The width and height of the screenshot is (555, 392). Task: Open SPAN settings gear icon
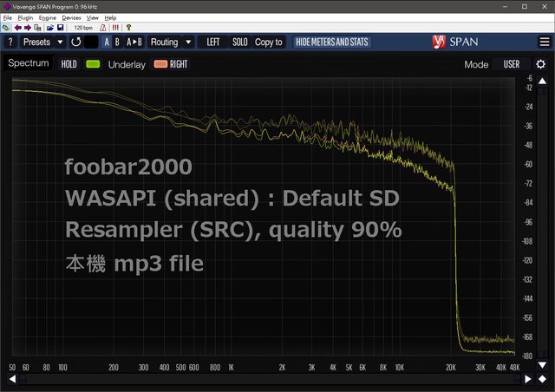540,64
